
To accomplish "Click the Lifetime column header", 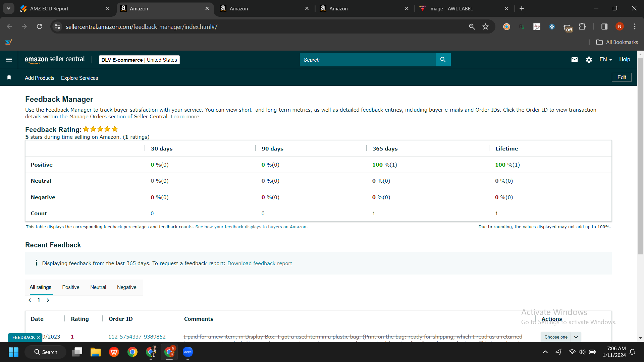I will [x=506, y=149].
